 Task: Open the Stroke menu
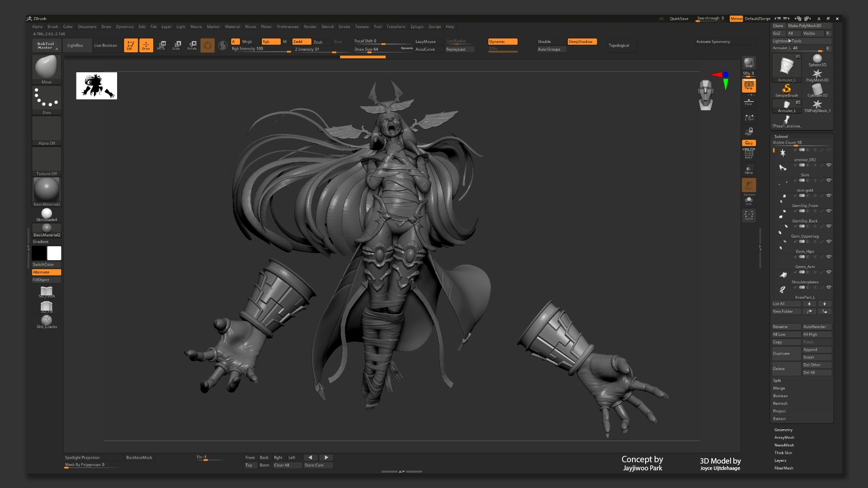[344, 27]
